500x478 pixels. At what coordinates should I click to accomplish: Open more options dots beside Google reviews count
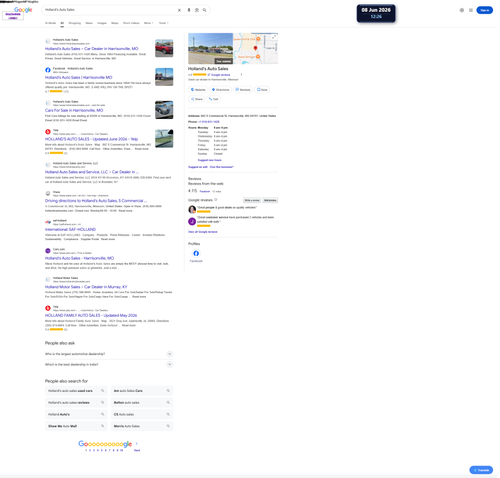tap(241, 75)
